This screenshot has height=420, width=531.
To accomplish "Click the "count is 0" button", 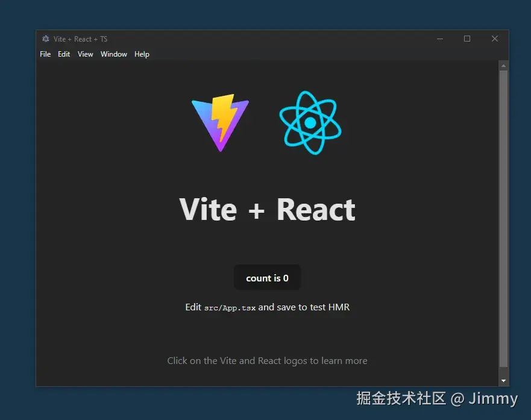I will pos(267,278).
